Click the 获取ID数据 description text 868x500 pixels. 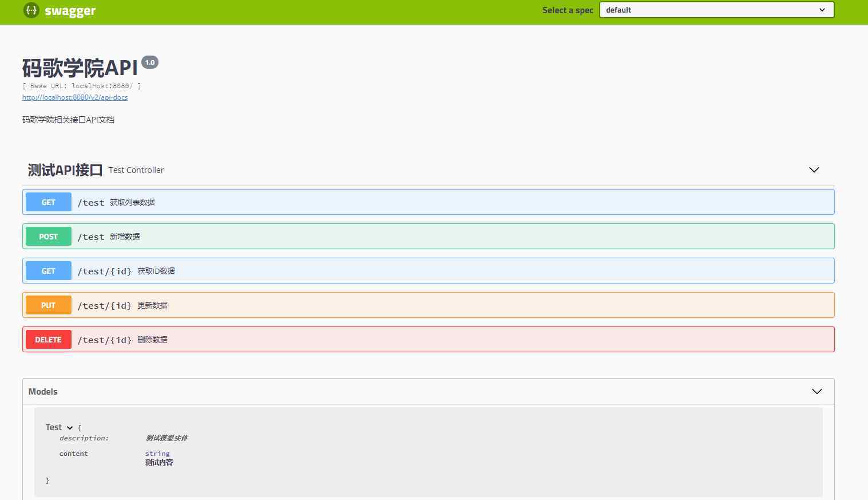click(x=156, y=271)
